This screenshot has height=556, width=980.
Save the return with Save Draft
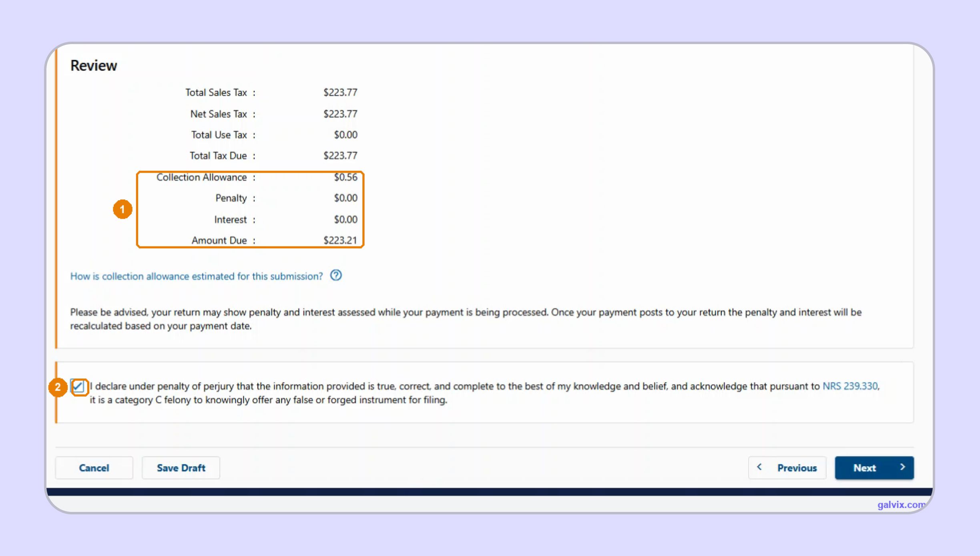(x=181, y=468)
